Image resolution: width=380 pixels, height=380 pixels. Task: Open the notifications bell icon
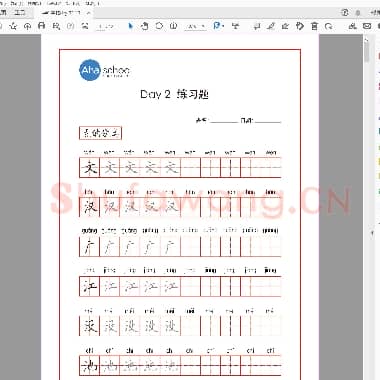[358, 13]
